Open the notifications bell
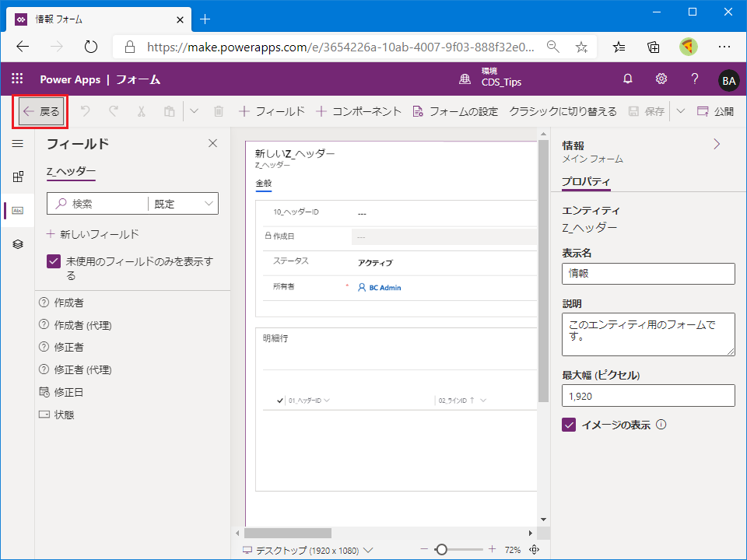Viewport: 747px width, 560px height. tap(628, 79)
